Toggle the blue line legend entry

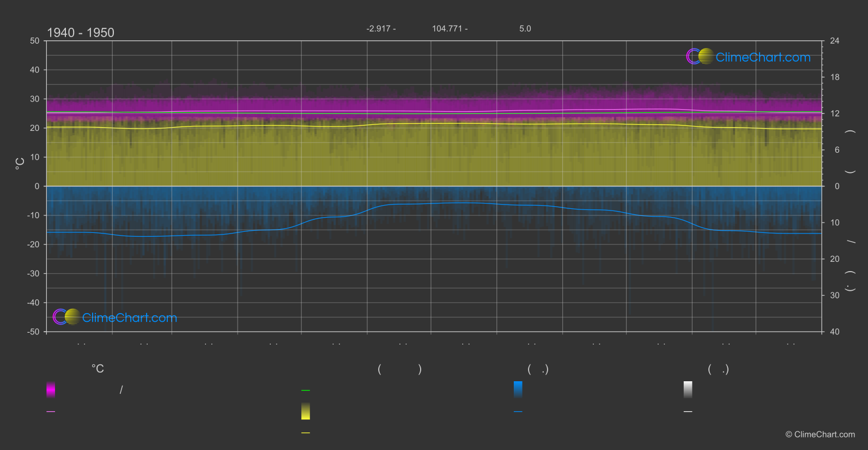pyautogui.click(x=518, y=412)
